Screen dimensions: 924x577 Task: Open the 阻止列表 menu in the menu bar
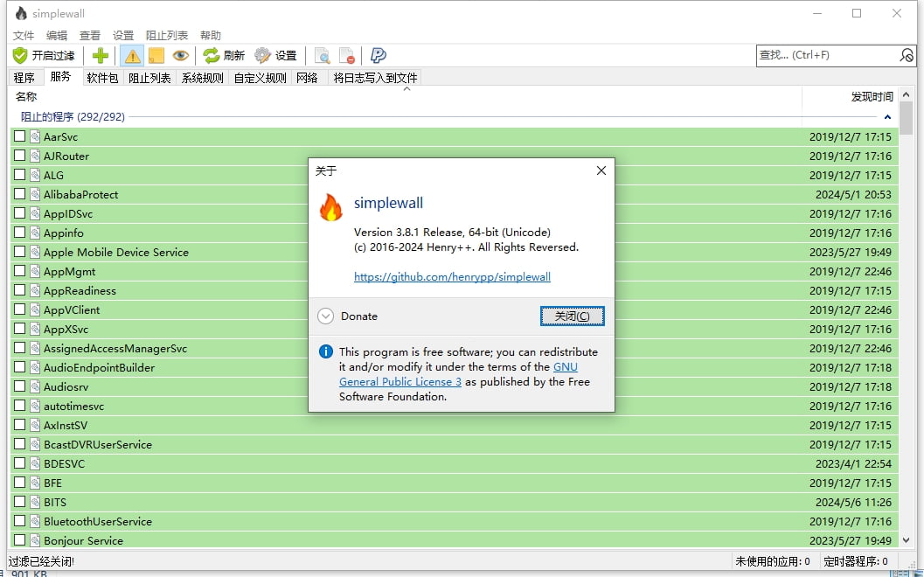tap(167, 35)
